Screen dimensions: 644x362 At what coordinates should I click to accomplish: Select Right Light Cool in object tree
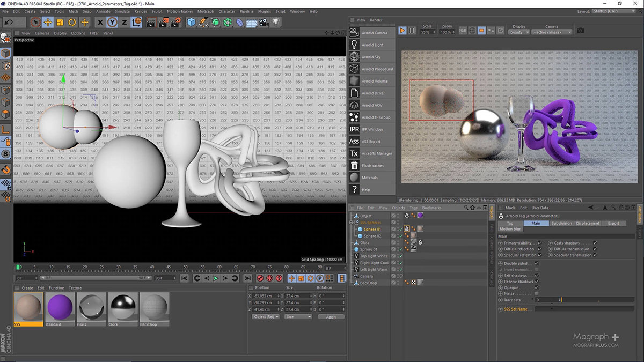pyautogui.click(x=374, y=263)
